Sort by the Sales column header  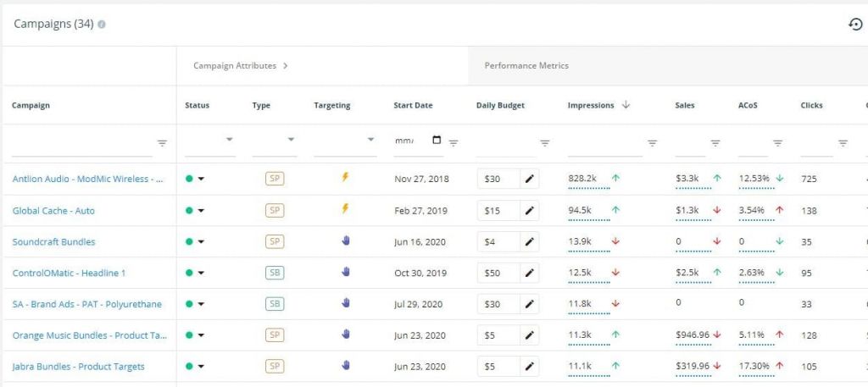click(685, 105)
